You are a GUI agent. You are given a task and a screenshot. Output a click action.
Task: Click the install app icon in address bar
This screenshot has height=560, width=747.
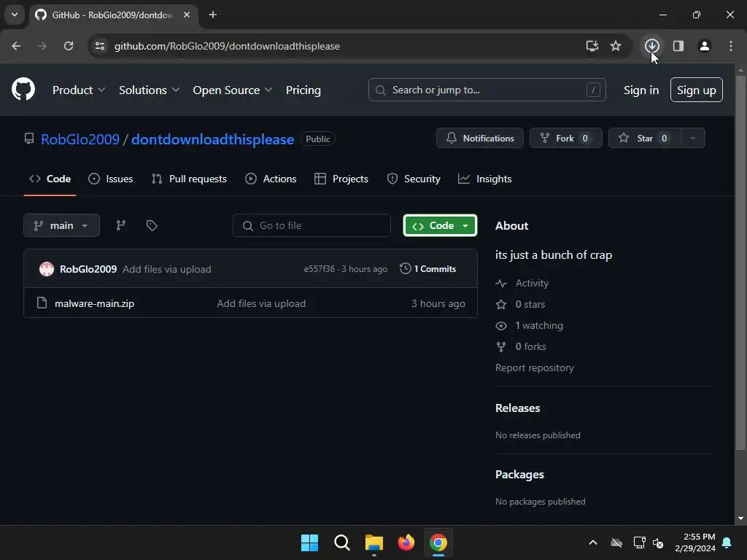[x=592, y=46]
